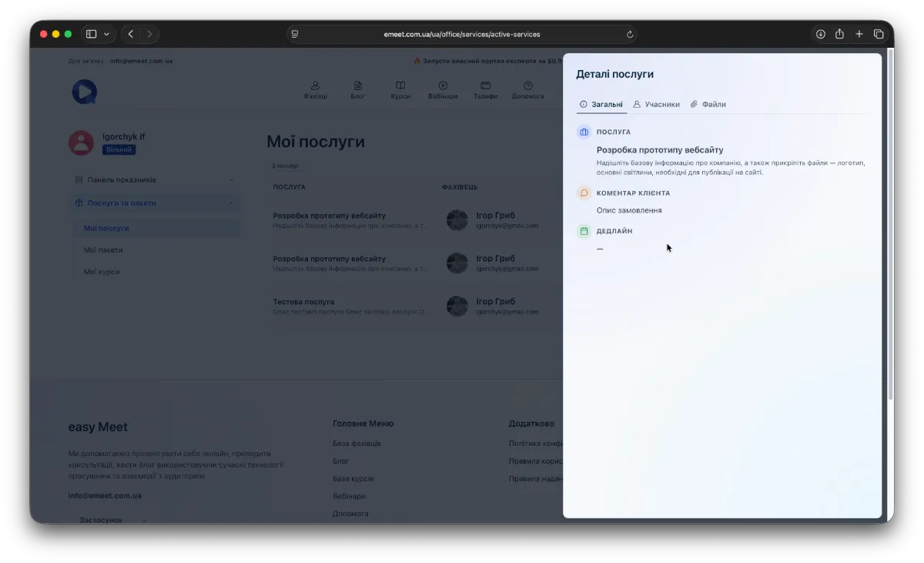The height and width of the screenshot is (563, 924).
Task: Open Safari downloads icon
Action: 820,34
